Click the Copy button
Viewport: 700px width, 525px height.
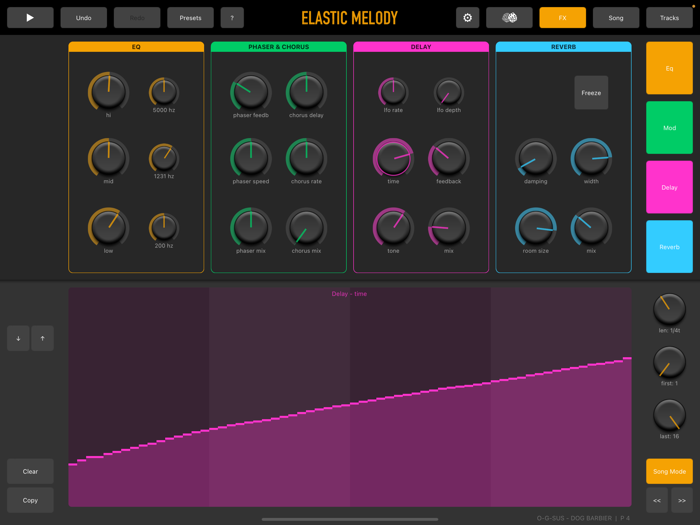(x=30, y=500)
